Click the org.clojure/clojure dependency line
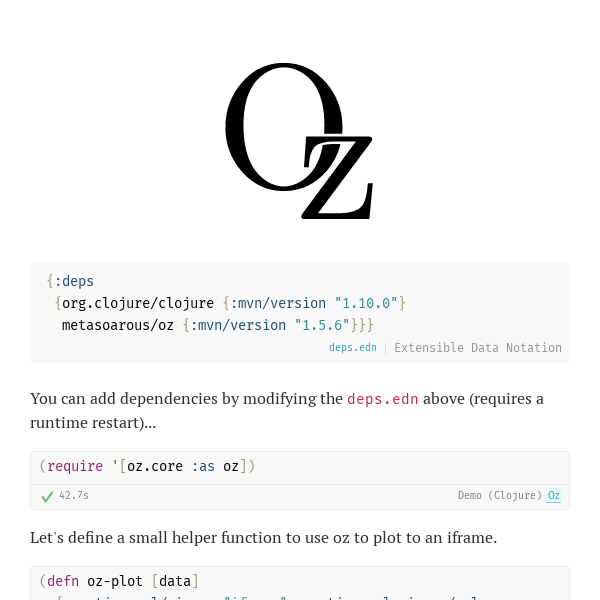 pyautogui.click(x=230, y=303)
